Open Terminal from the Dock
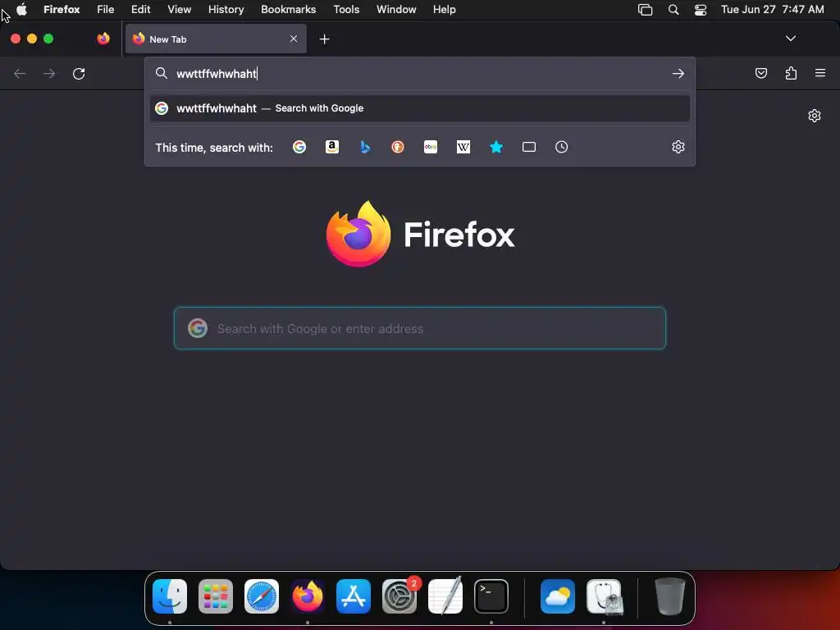This screenshot has width=840, height=630. [491, 596]
